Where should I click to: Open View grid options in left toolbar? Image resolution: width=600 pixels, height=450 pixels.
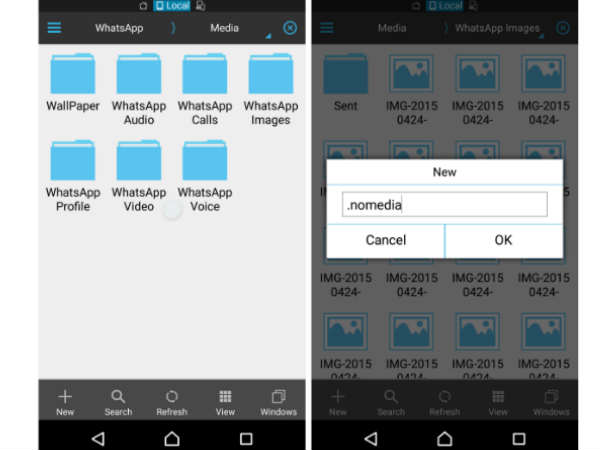(225, 401)
